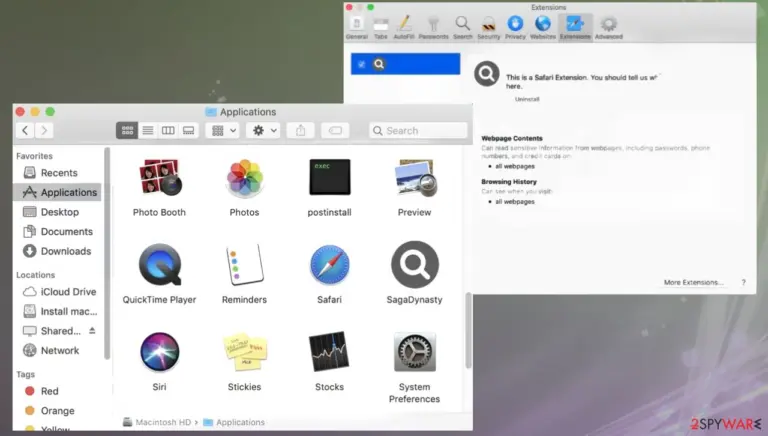The image size is (768, 436).
Task: Open the Advanced preferences tab
Action: tap(609, 27)
